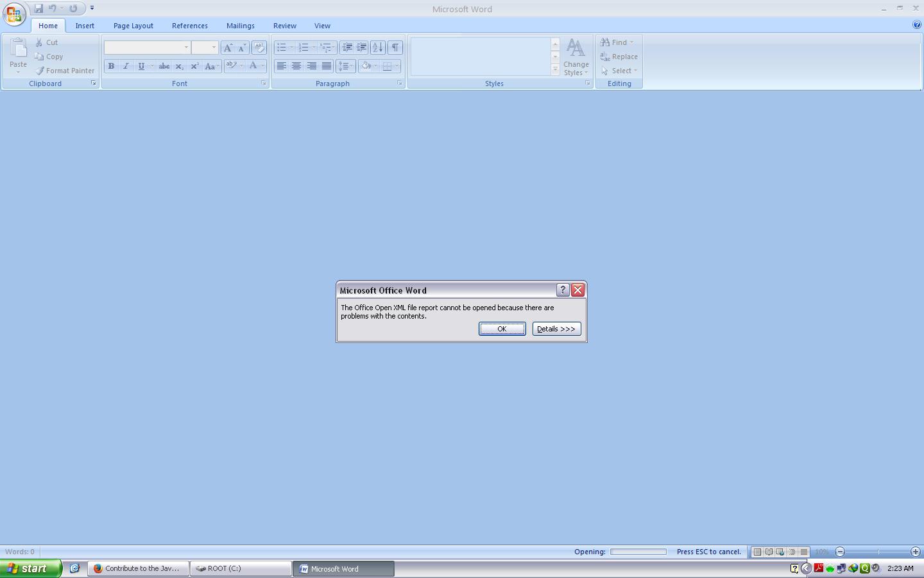Click the Zoom Out minus button
Viewport: 924px width, 578px height.
(840, 552)
